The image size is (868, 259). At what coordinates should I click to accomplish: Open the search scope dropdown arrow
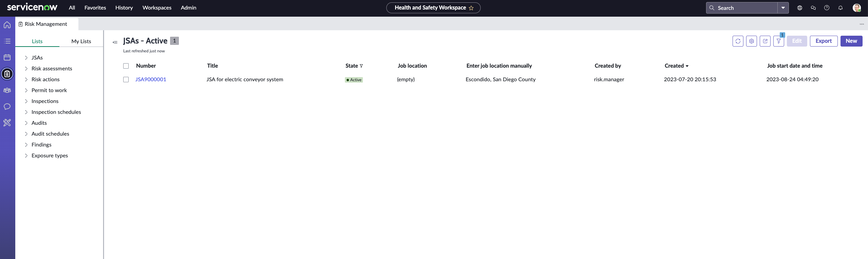click(783, 8)
